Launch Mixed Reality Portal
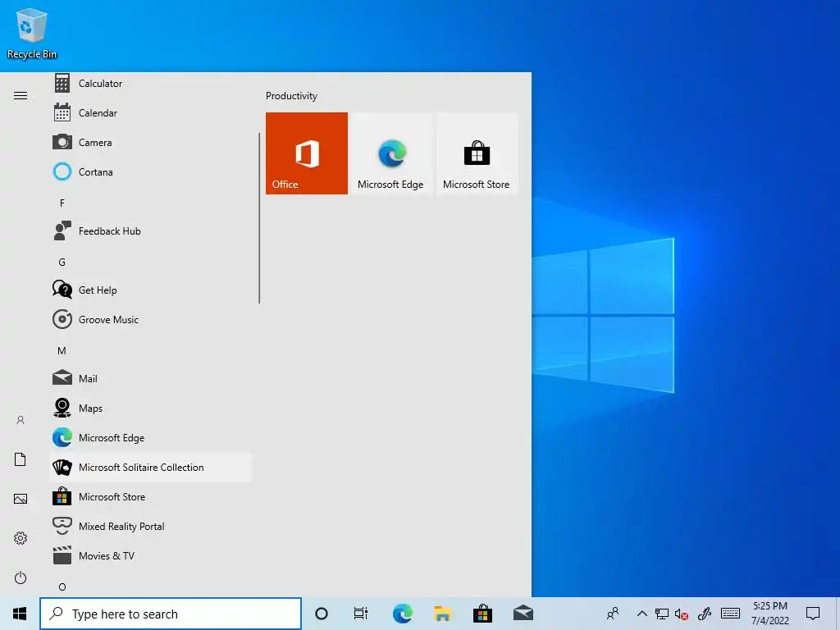This screenshot has height=630, width=840. (151, 526)
